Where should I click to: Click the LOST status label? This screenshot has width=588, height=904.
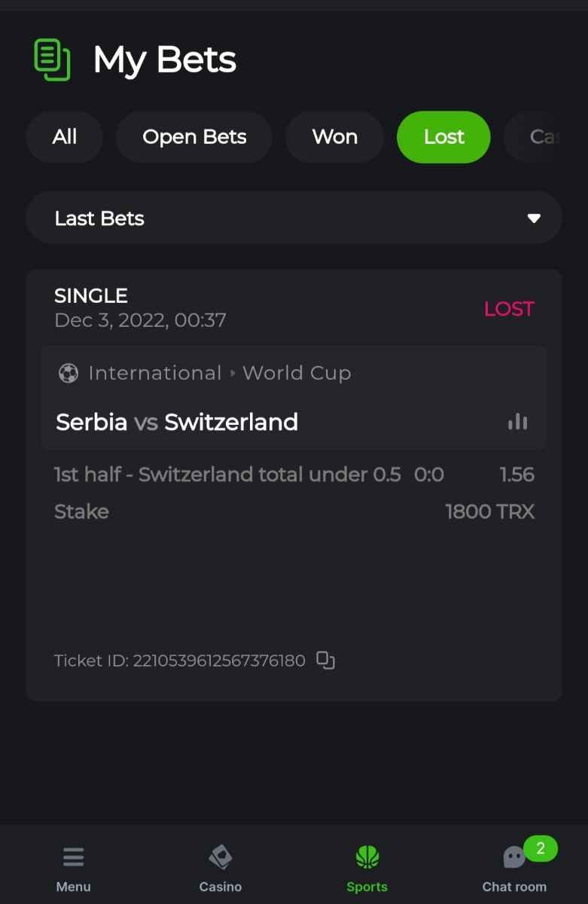click(509, 309)
